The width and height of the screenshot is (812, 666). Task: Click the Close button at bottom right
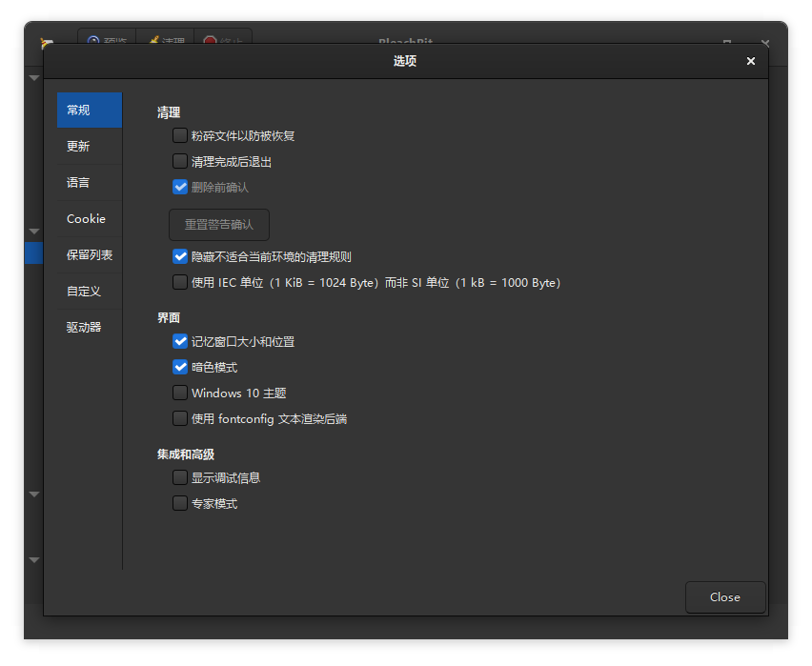[x=724, y=597]
